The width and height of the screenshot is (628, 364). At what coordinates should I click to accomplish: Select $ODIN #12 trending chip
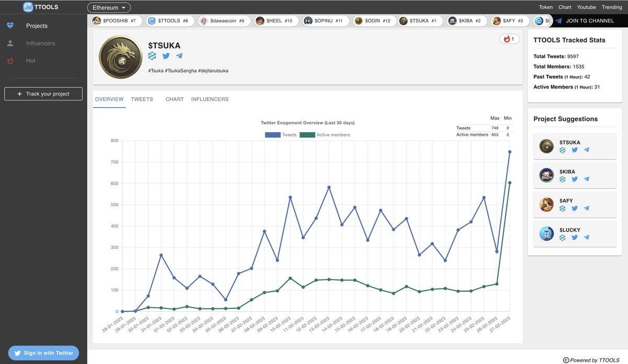click(x=374, y=21)
